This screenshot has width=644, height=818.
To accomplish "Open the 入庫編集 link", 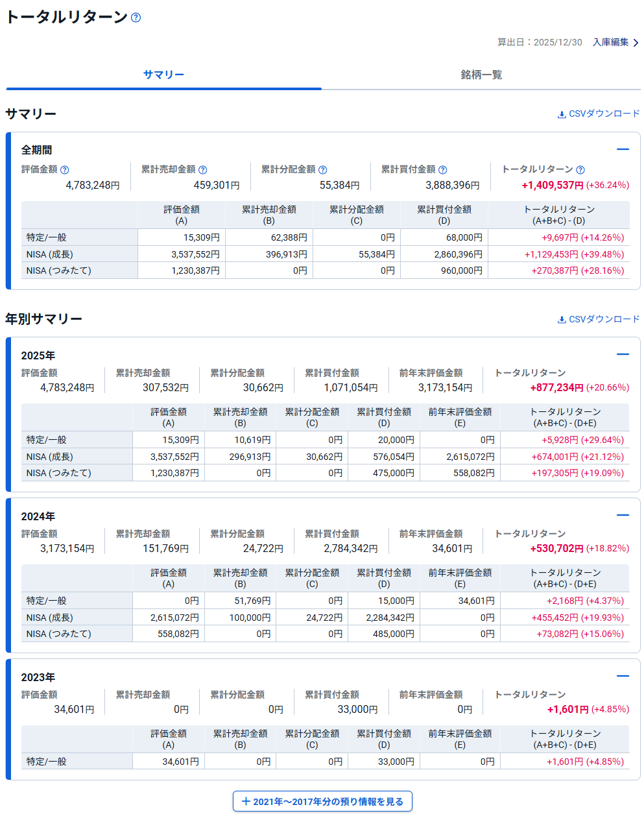I will point(610,42).
